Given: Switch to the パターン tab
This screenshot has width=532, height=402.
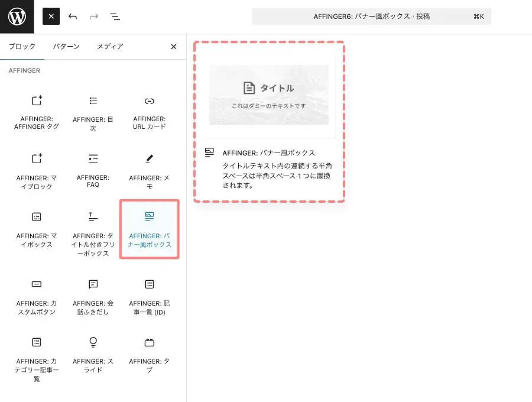Looking at the screenshot, I should (66, 47).
